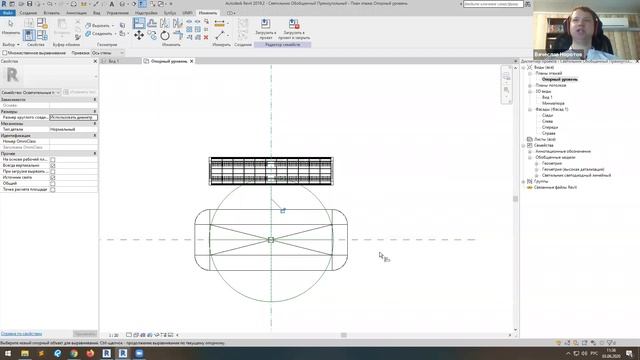
Task: Collapse the Dimensions properties group
Action: [x=95, y=111]
